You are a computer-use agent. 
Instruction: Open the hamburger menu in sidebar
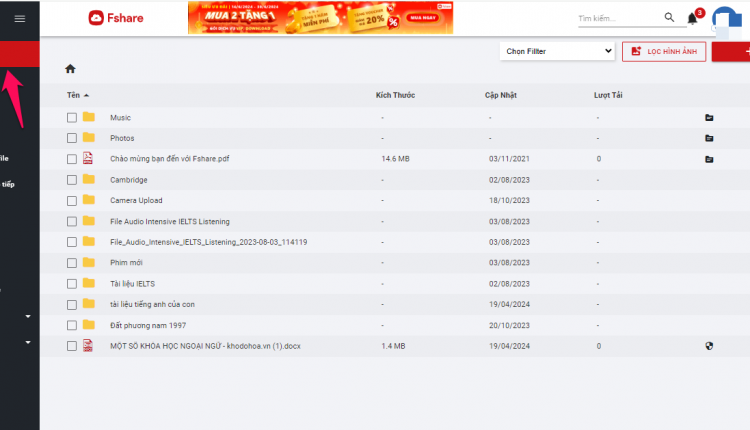point(20,19)
